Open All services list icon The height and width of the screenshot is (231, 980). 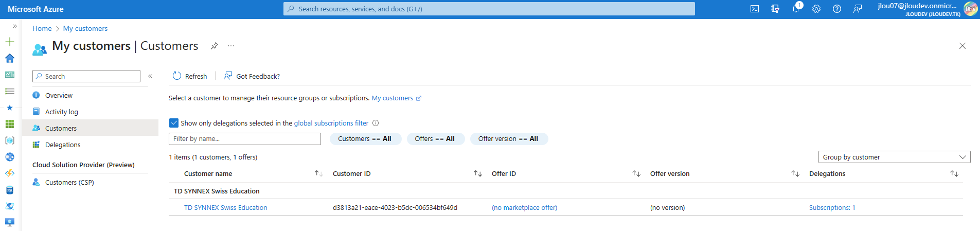click(10, 91)
